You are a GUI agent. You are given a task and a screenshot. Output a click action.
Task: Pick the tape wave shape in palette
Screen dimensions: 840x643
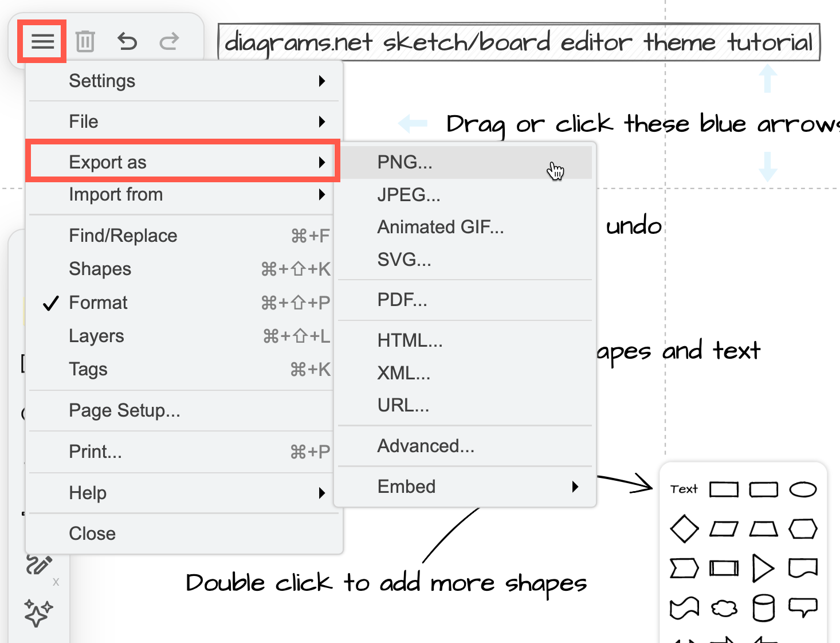click(x=684, y=608)
